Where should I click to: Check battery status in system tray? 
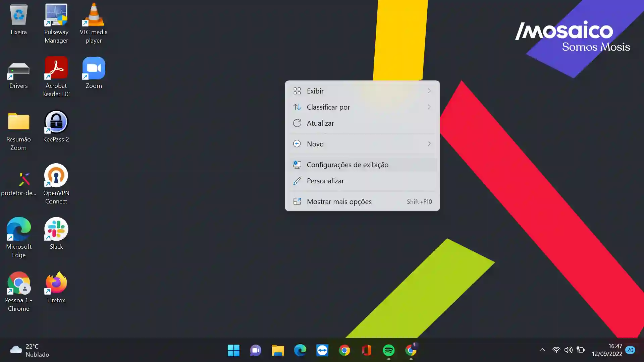point(581,350)
